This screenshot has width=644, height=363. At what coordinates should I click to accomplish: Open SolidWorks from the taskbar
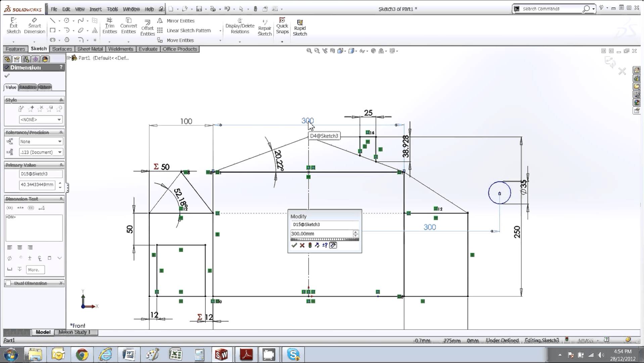[222, 354]
